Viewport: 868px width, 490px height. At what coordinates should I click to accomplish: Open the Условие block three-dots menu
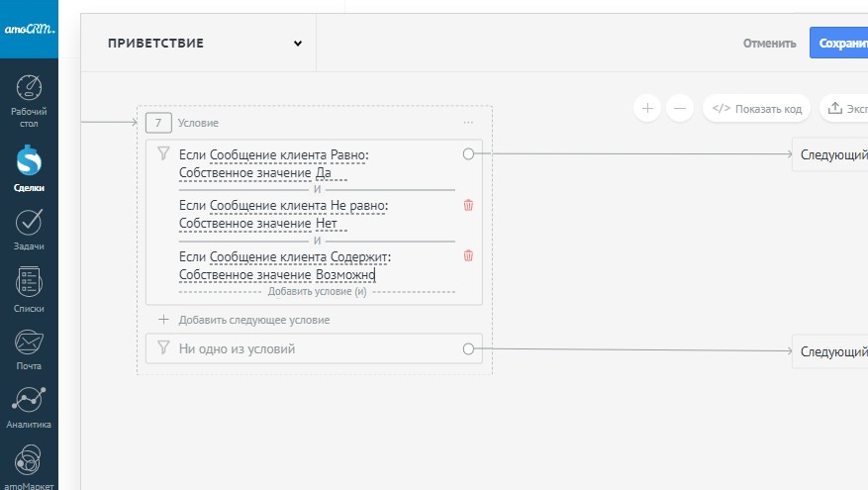[x=468, y=123]
